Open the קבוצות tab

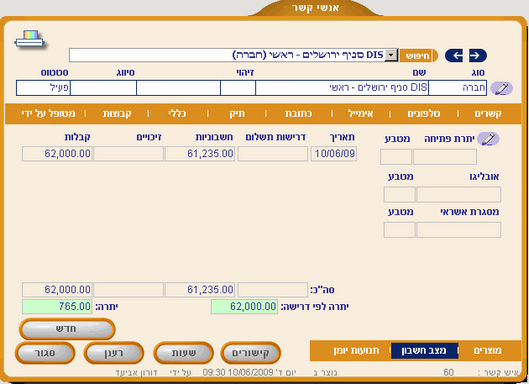(x=117, y=114)
